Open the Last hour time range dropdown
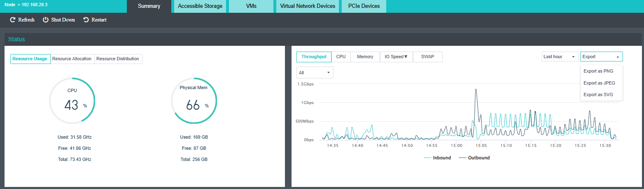This screenshot has width=644, height=189. point(560,57)
